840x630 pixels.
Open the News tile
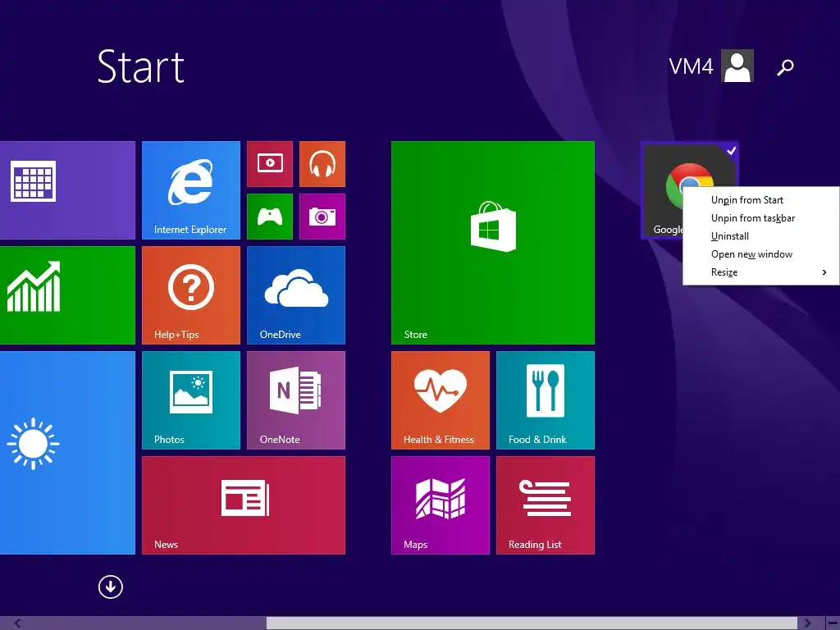[243, 505]
